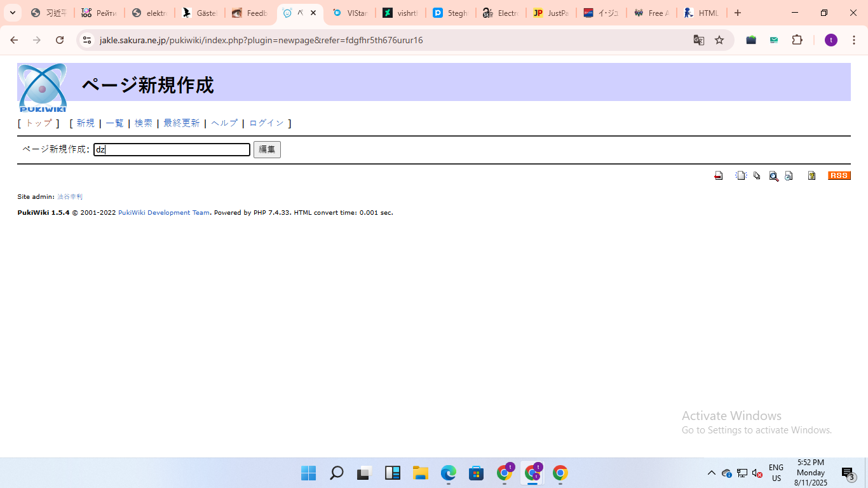Screen dimensions: 868x488
Task: Open the Chrome three-dot menu
Action: tap(853, 40)
